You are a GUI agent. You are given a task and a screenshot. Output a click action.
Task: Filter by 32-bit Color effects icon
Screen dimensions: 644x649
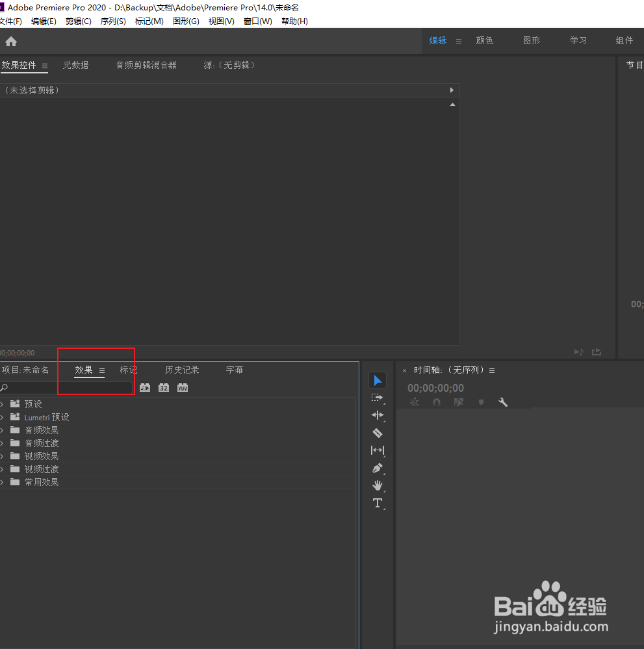click(164, 388)
